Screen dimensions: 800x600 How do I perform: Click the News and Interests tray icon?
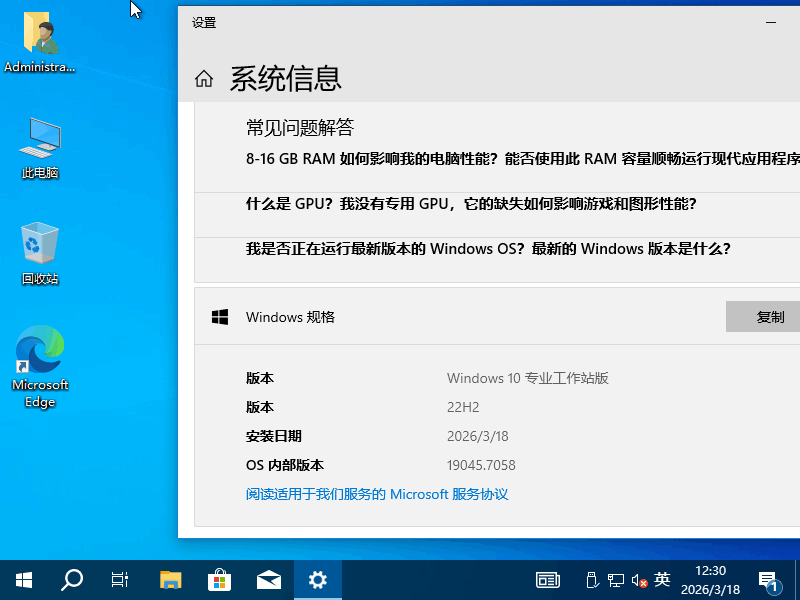[548, 579]
